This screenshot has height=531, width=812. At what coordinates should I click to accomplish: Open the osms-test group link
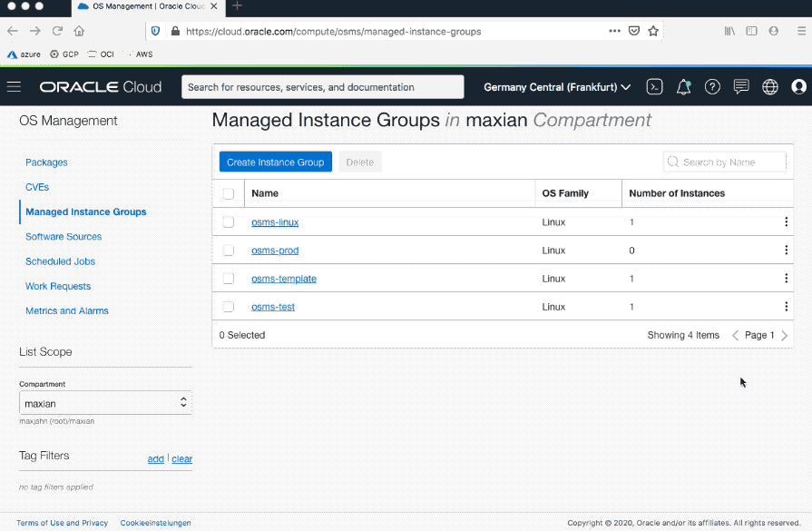pos(273,307)
